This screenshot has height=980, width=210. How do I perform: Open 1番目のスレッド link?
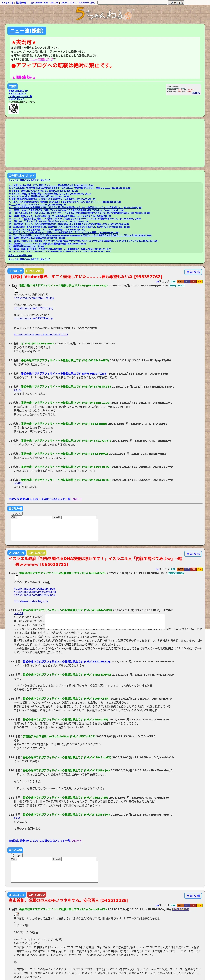coord(16,99)
